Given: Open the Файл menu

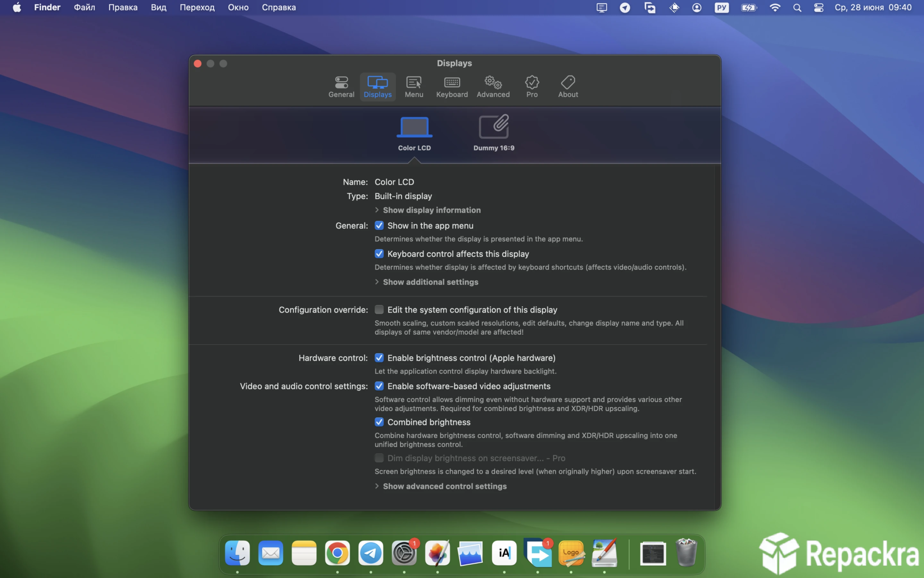Looking at the screenshot, I should (84, 7).
